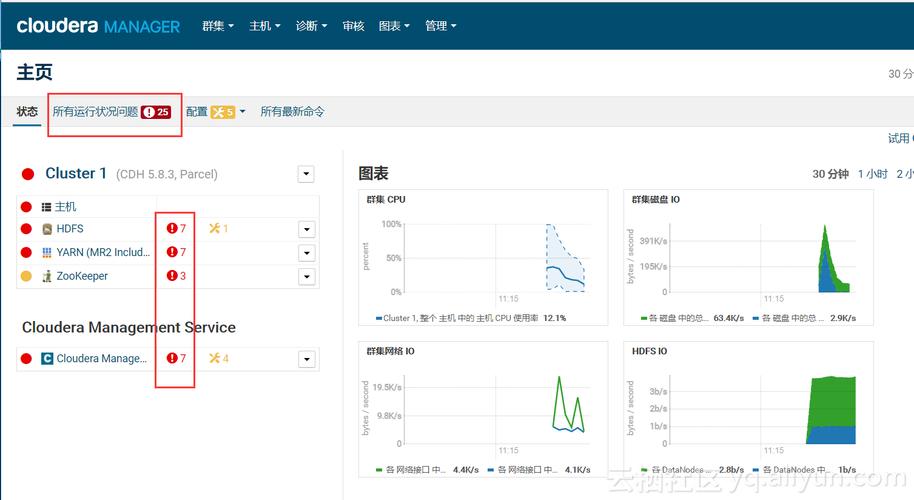Open Cloudera Management Service link
Viewport: 914px width, 500px height.
tap(101, 359)
